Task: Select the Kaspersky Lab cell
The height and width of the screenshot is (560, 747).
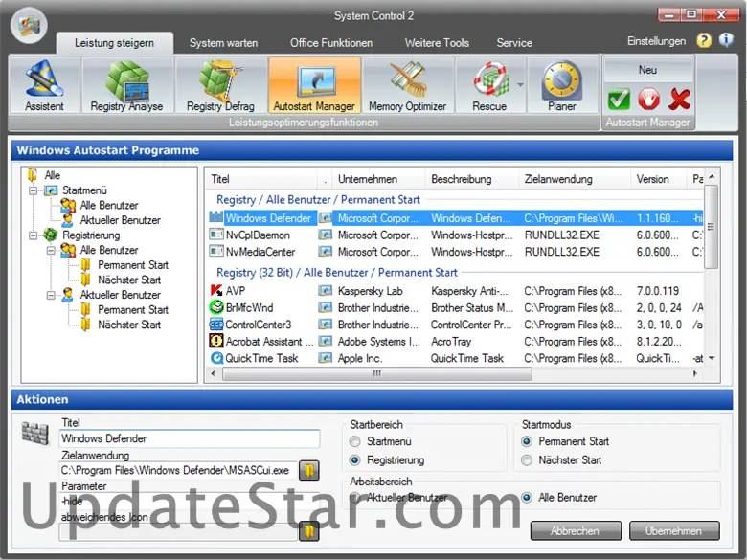Action: click(371, 291)
